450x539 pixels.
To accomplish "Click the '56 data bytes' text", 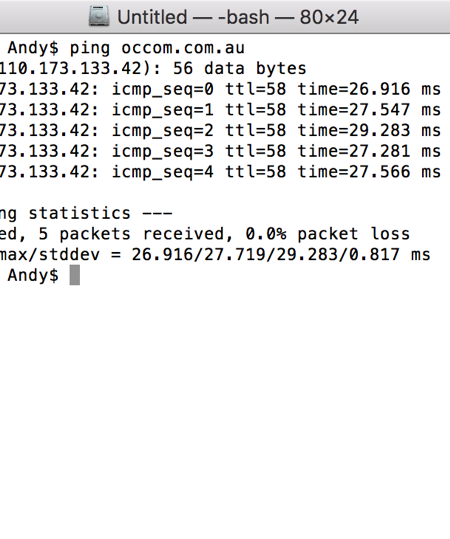I will pyautogui.click(x=240, y=69).
